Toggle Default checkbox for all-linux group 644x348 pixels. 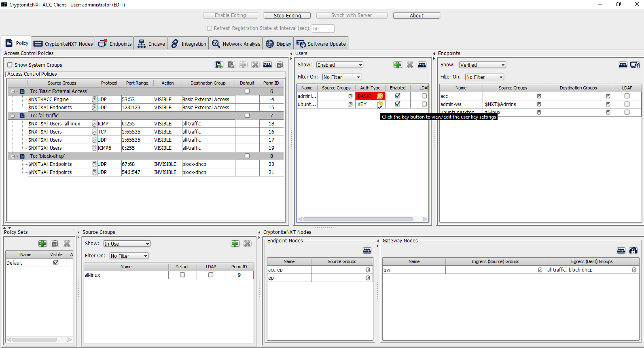[x=182, y=275]
